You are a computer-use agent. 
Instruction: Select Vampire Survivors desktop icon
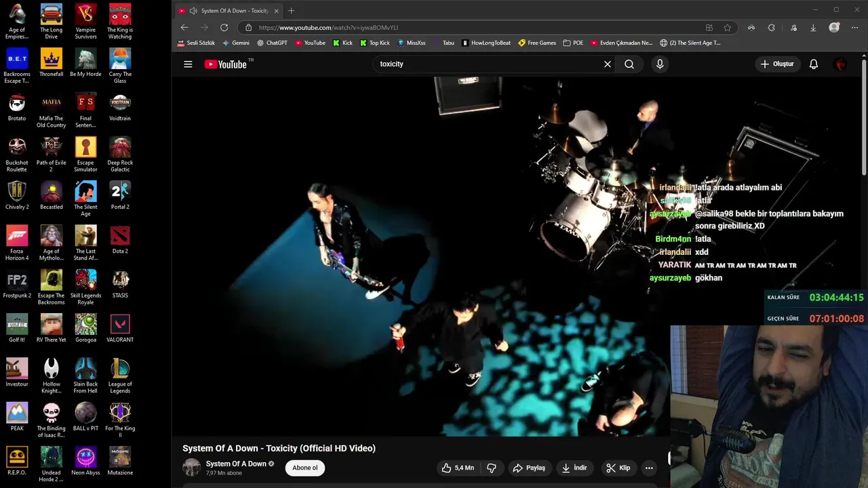point(85,22)
